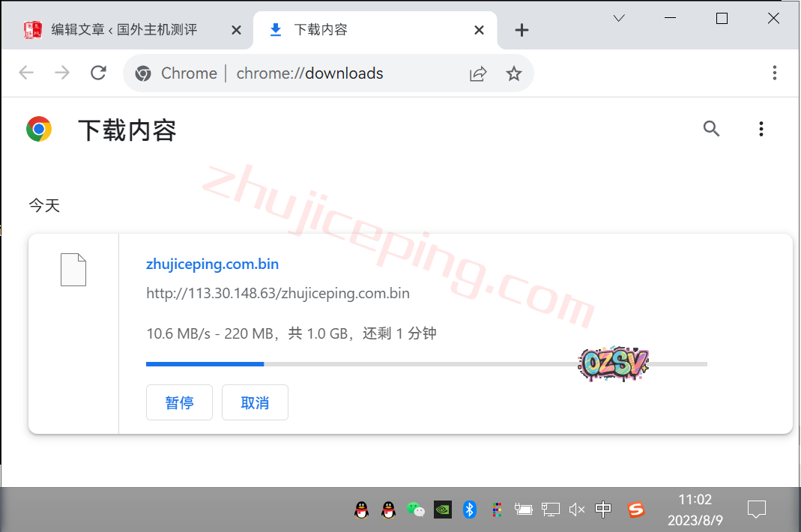The width and height of the screenshot is (801, 532).
Task: Click the browser reload button
Action: [98, 73]
